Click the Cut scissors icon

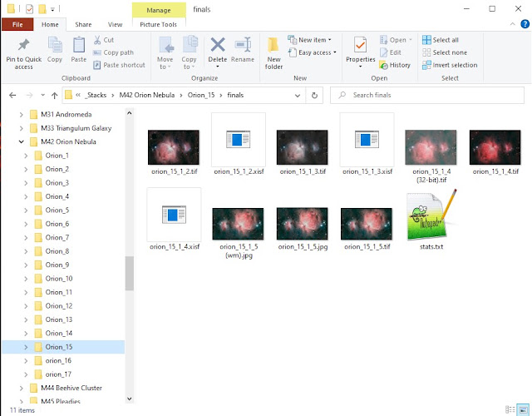(x=97, y=40)
